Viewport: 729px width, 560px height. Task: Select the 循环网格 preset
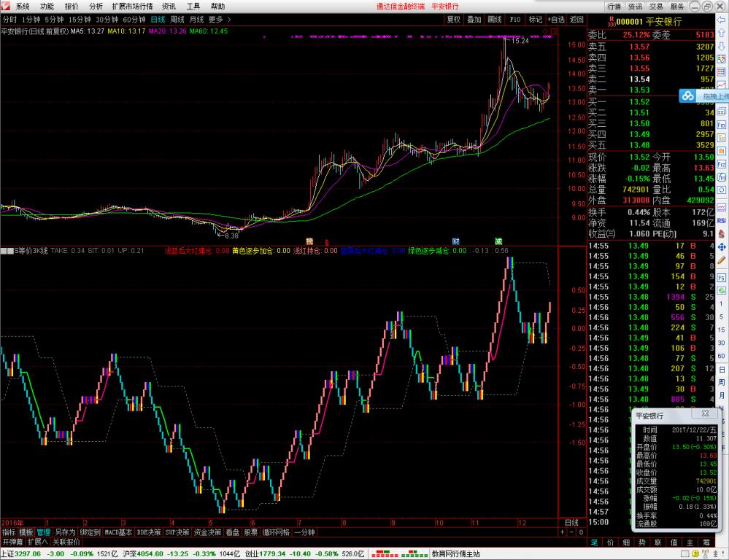pyautogui.click(x=276, y=532)
